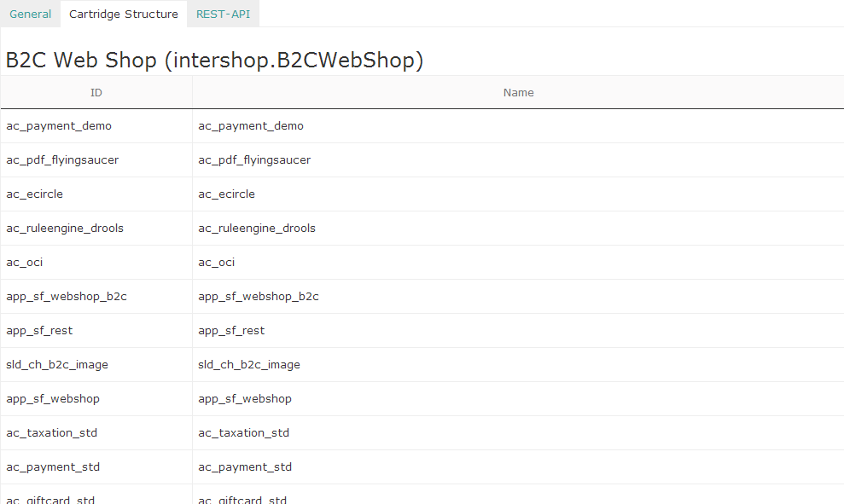Click ac_ruleengine_drools in the Name column

point(257,228)
